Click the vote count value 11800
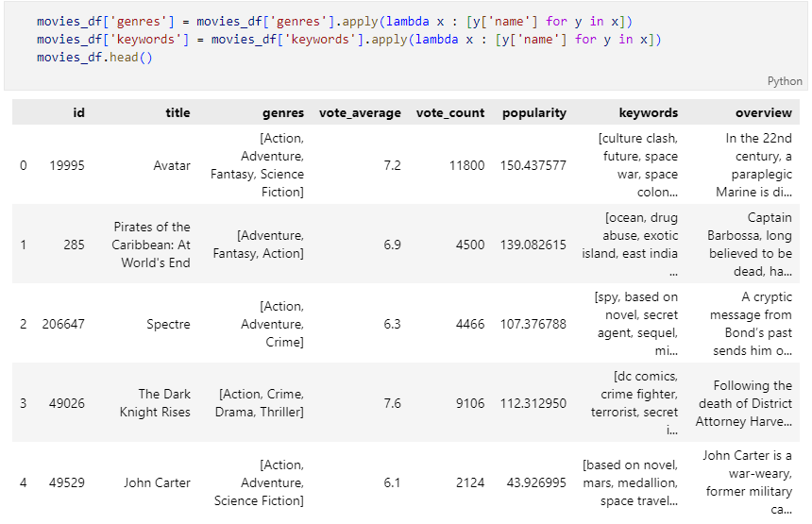This screenshot has width=812, height=524. 467,165
